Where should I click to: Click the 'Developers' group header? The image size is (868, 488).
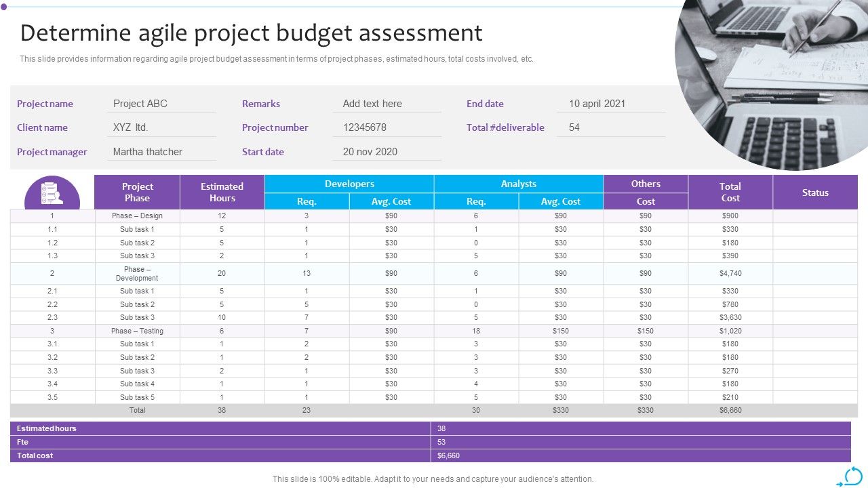[x=349, y=184]
